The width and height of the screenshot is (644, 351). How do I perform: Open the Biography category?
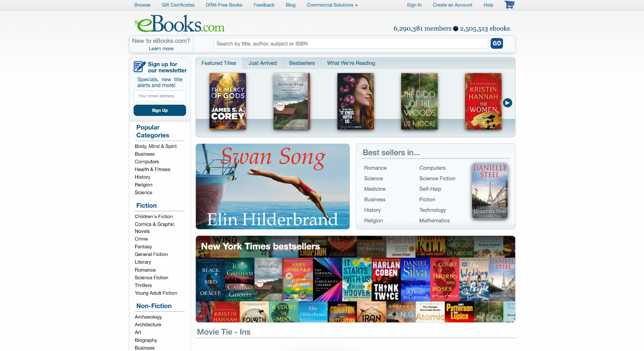(146, 340)
